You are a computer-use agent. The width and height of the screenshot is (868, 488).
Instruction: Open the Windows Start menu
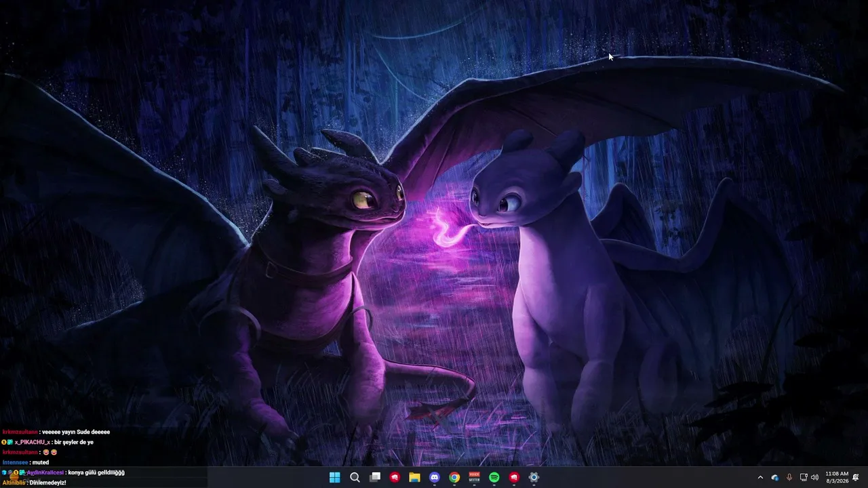click(x=334, y=477)
